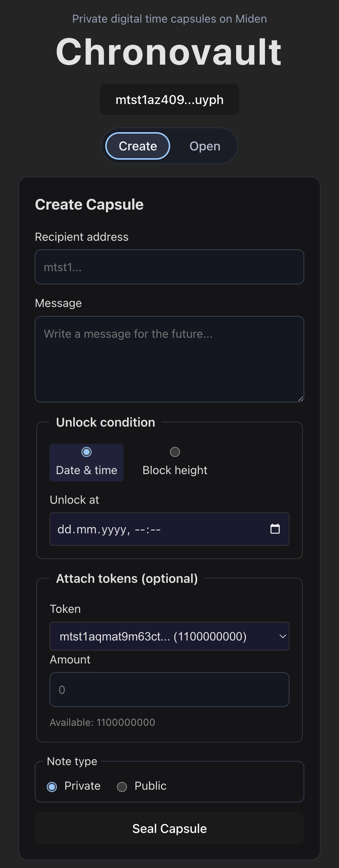Screen dimensions: 339x868
Task: Choose the Public note type
Action: (x=122, y=787)
